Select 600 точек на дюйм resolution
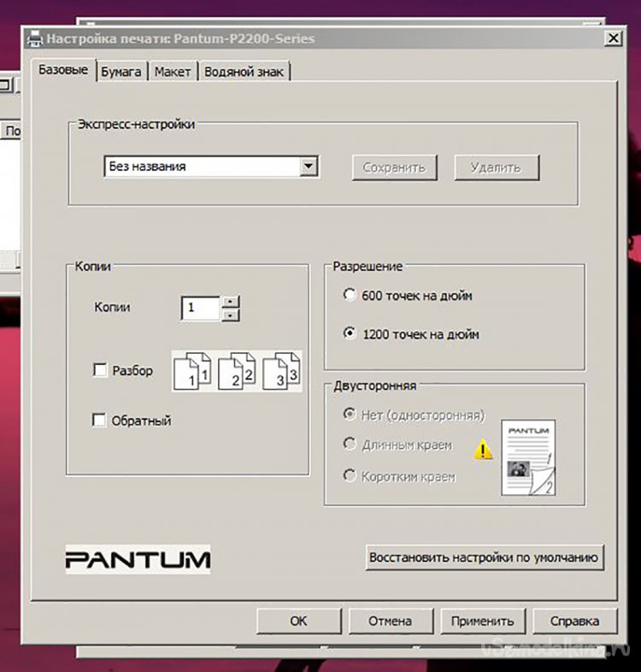Viewport: 641px width, 672px height. (x=349, y=296)
